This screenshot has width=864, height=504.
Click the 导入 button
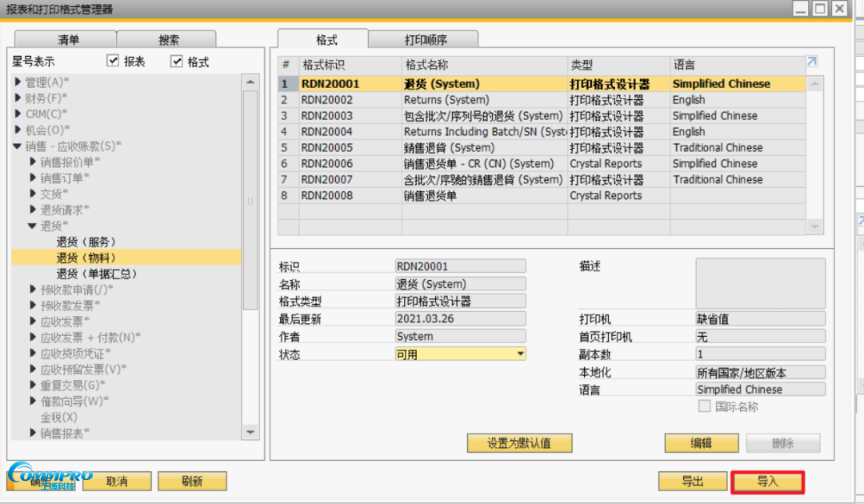pos(766,482)
